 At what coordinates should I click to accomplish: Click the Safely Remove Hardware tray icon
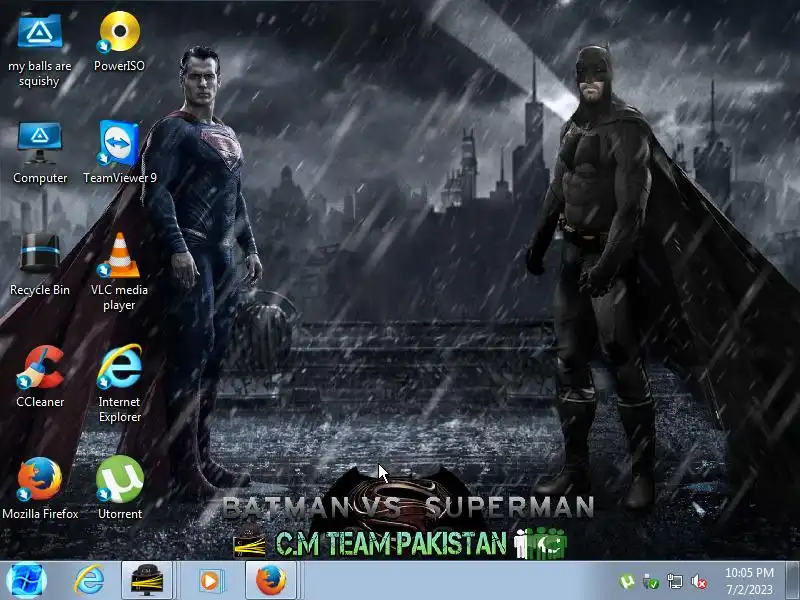tap(651, 582)
